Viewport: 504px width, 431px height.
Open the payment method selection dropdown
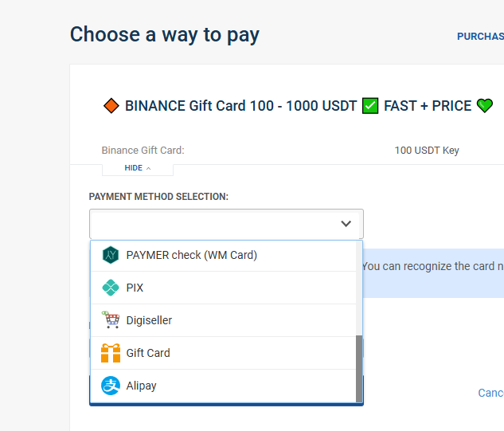coord(215,224)
